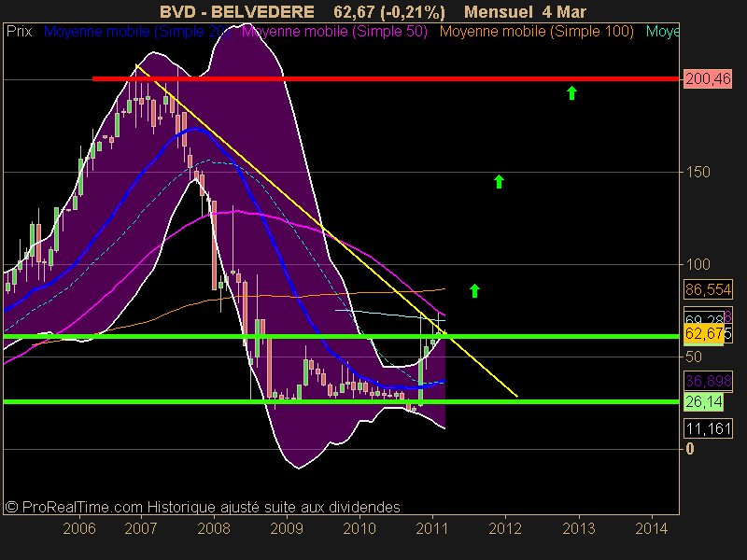Viewport: 747px width, 560px height.
Task: Click the 2012 year on the time axis
Action: (x=505, y=528)
